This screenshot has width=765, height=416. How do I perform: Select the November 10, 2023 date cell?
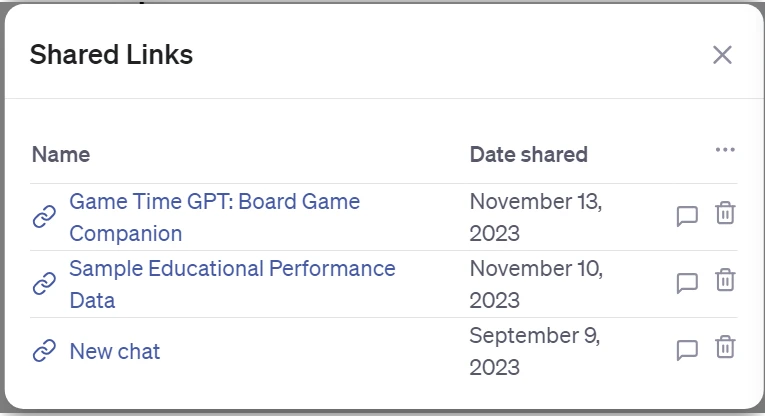[536, 284]
